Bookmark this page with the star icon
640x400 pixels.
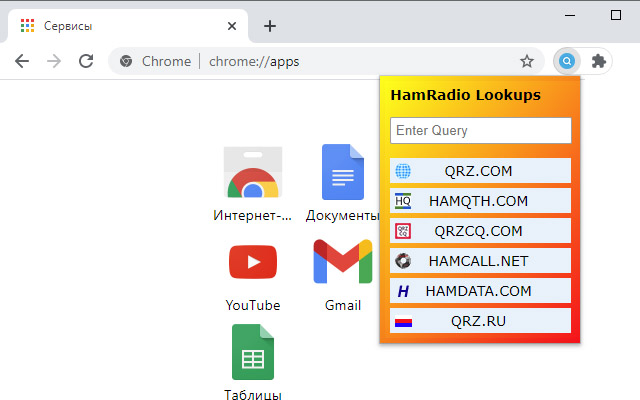point(527,61)
